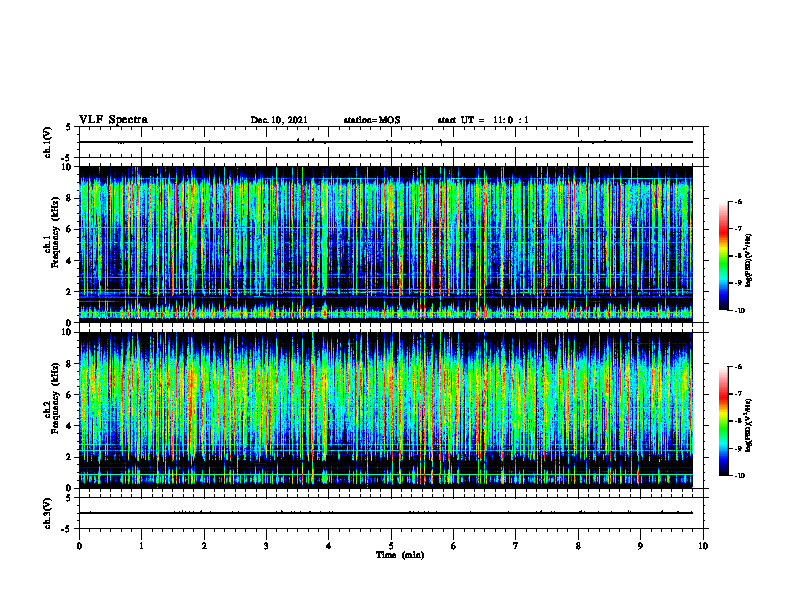
Task: Click the "-6" label on ch.2 color bar
Action: tap(738, 367)
